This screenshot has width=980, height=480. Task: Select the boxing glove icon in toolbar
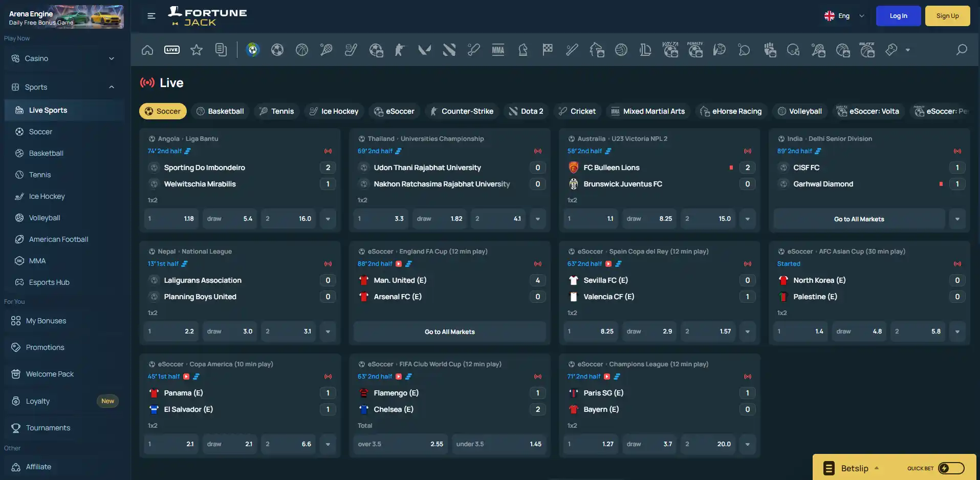(x=891, y=50)
